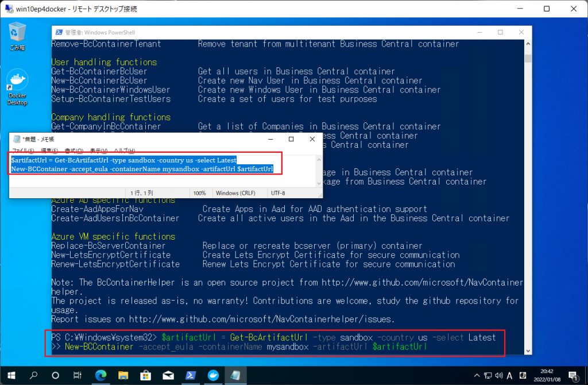Open Notepad ファイル(F) menu
The height and width of the screenshot is (385, 588).
point(23,151)
